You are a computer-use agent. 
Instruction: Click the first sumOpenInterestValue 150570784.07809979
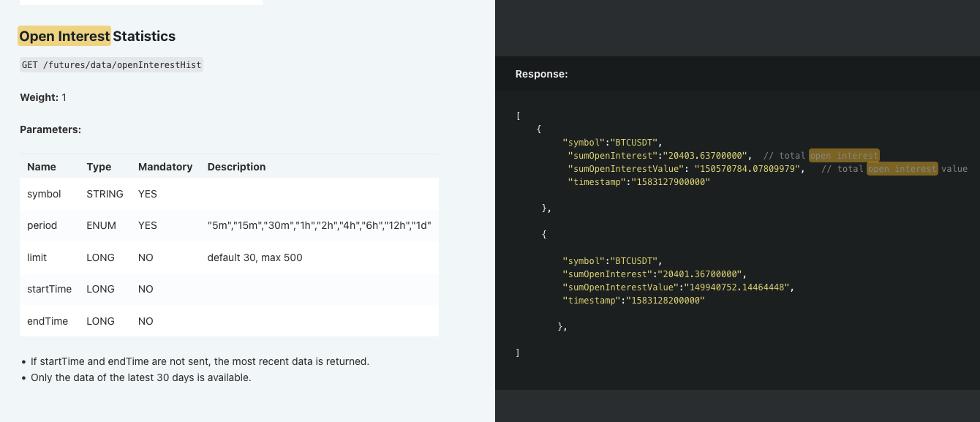[x=749, y=169]
